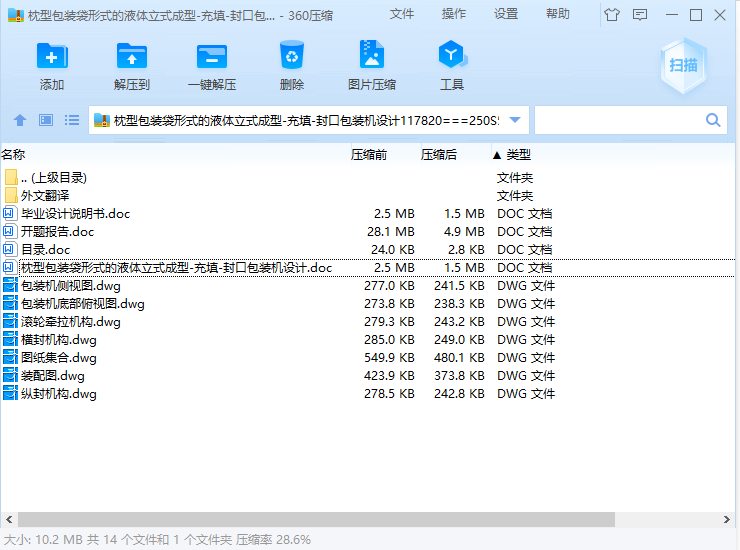This screenshot has height=550, width=740.
Task: Click the archive path address field
Action: coord(309,120)
